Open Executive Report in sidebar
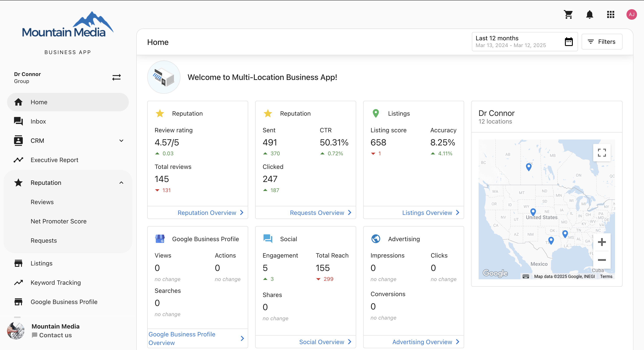Image resolution: width=644 pixels, height=350 pixels. point(68,160)
